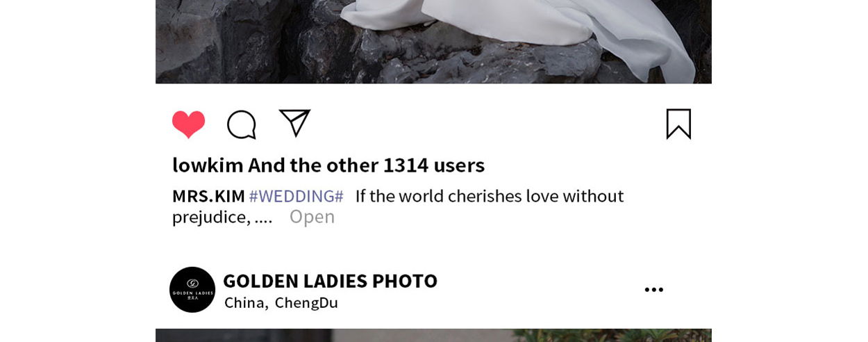Click the caption text about cherishing love
The width and height of the screenshot is (868, 342).
490,196
